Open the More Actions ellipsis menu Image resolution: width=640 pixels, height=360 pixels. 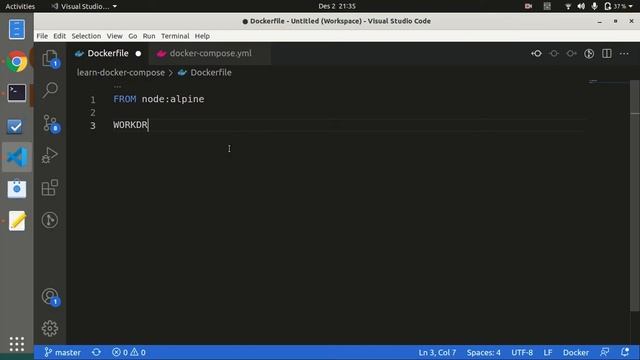pos(624,53)
